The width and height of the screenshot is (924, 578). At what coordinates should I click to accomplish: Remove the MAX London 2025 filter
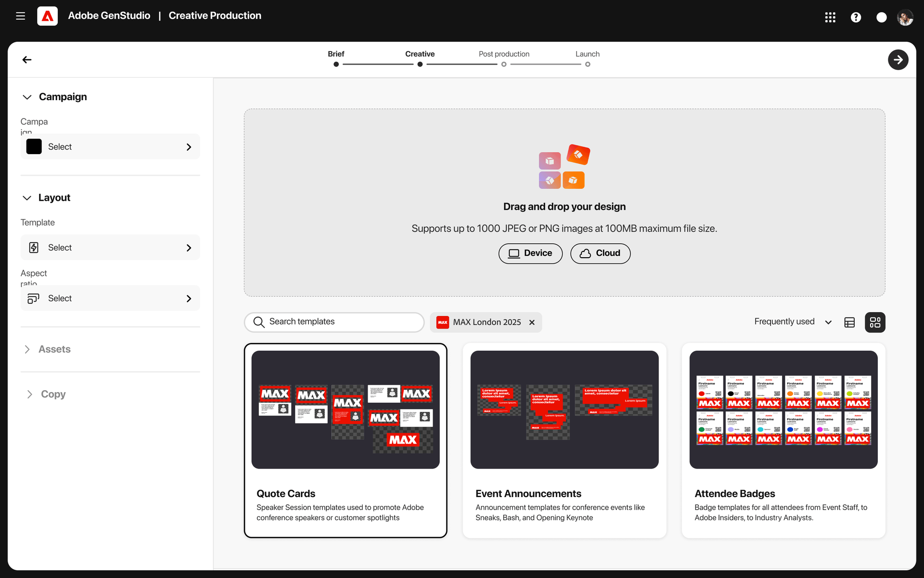[x=532, y=322]
